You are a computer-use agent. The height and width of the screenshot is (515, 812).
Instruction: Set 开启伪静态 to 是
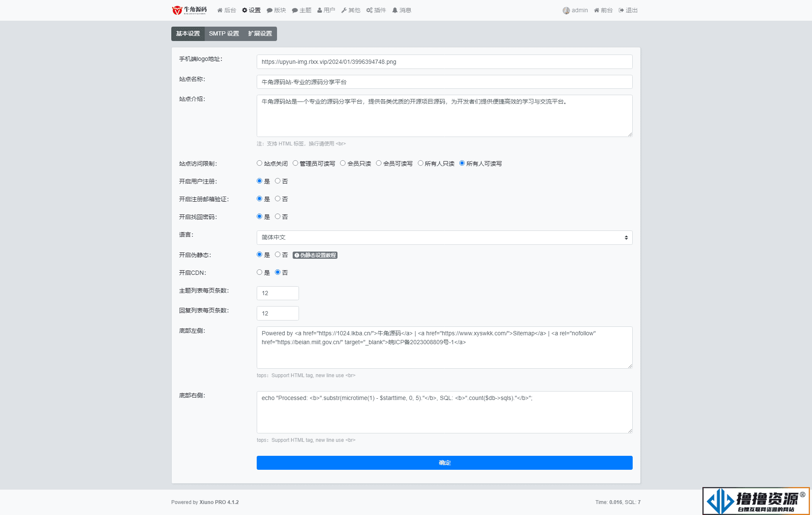[259, 255]
